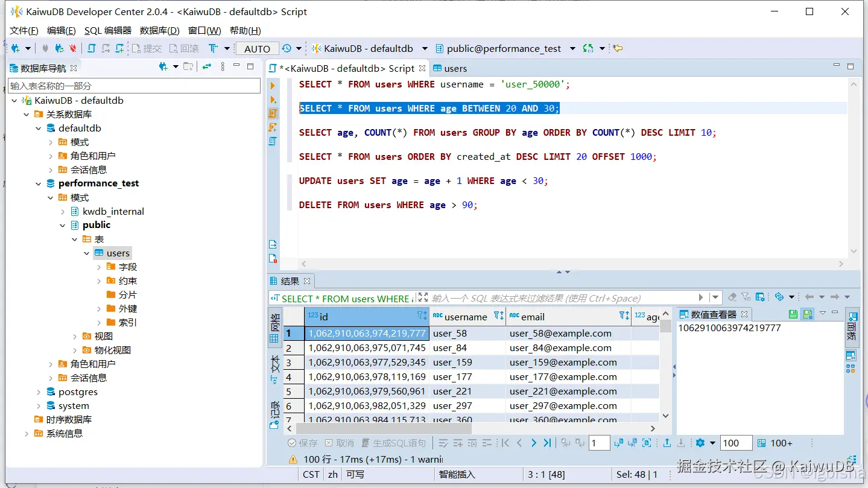868x488 pixels.
Task: Click the transaction log clock icon
Action: pyautogui.click(x=287, y=48)
